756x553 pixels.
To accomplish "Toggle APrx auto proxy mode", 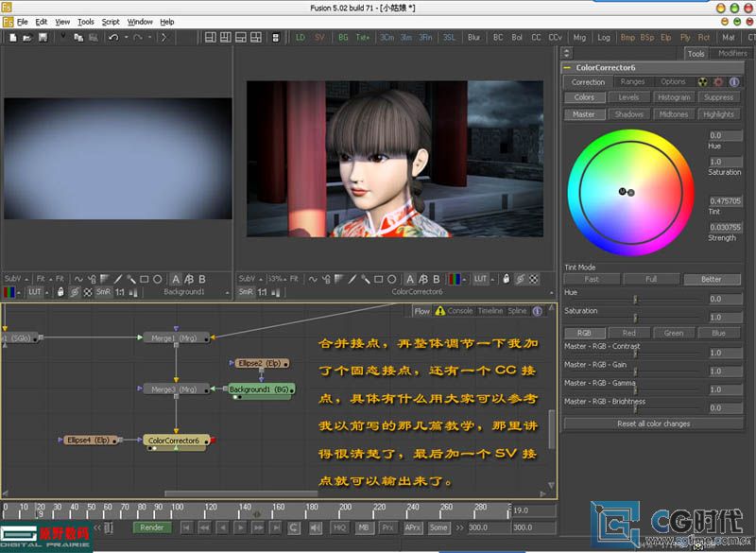I will pos(413,527).
